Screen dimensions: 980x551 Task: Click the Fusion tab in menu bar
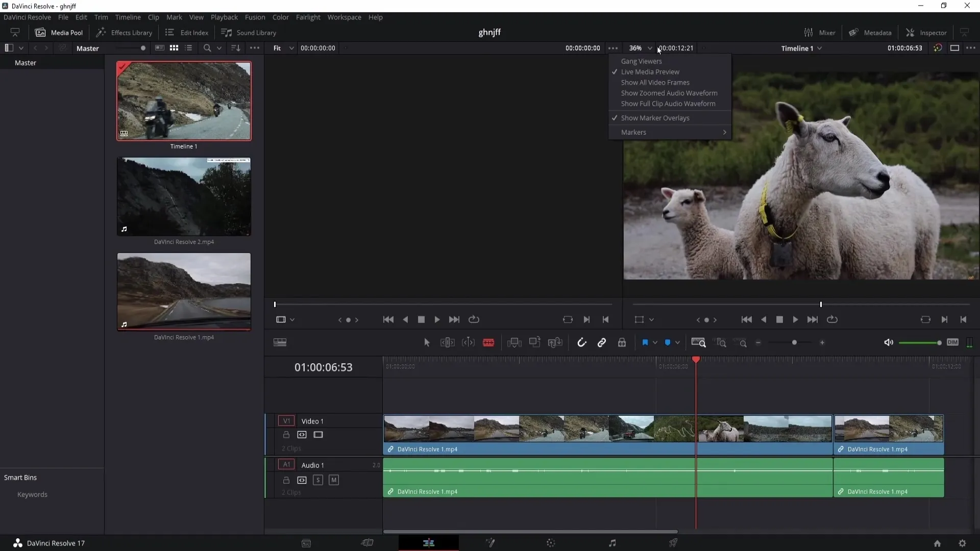click(255, 17)
